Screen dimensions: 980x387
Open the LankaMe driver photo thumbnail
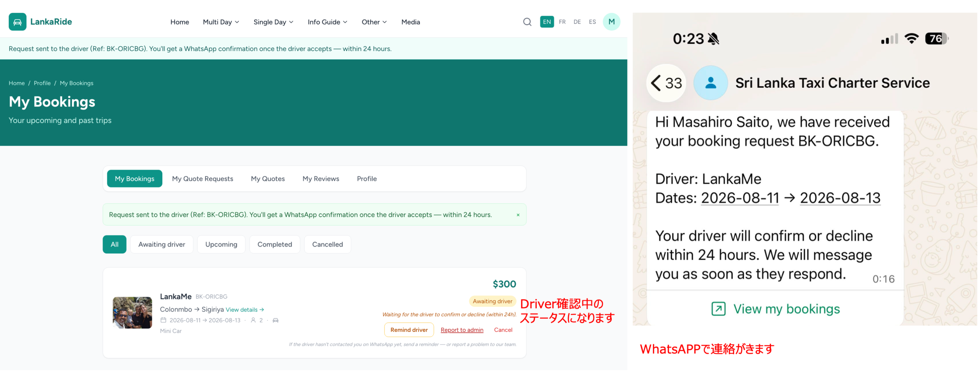click(132, 313)
